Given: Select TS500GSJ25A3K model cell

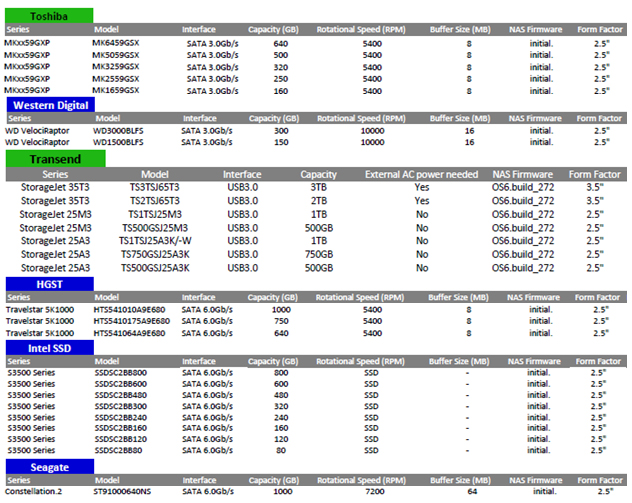Looking at the screenshot, I should pyautogui.click(x=155, y=268).
